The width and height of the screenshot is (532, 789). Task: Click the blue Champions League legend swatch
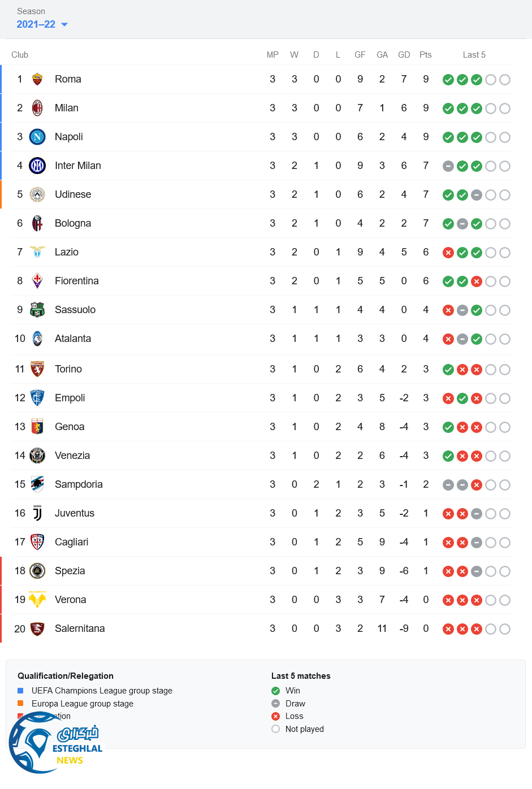(x=20, y=691)
